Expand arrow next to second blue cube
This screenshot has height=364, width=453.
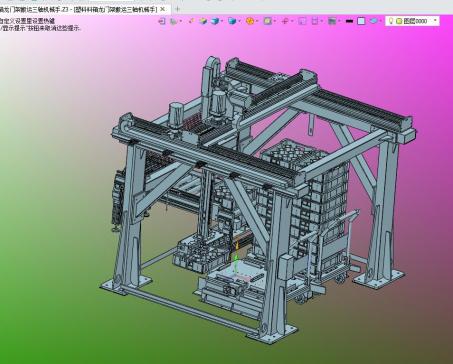click(240, 21)
